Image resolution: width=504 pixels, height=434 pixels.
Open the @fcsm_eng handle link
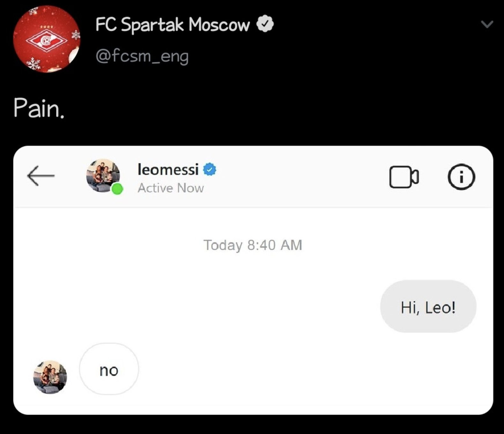pos(142,56)
